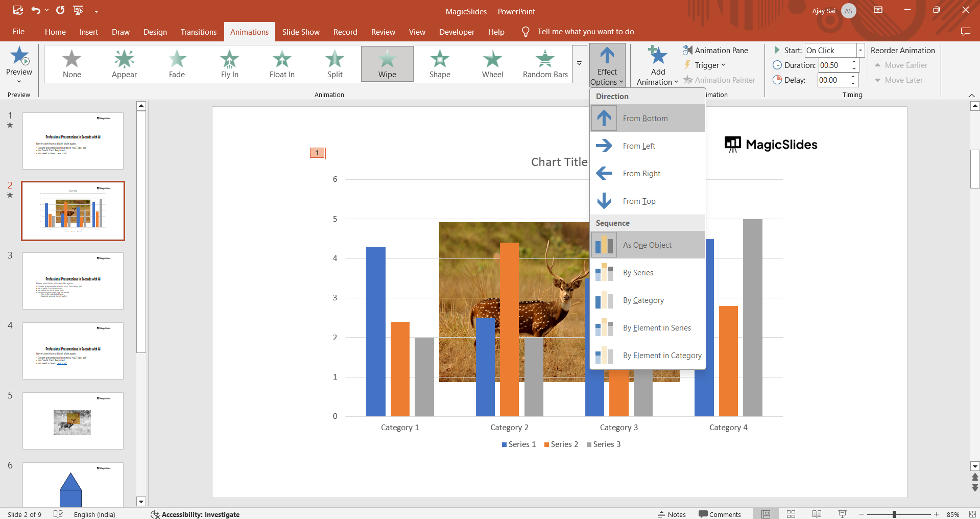Apply the Shape animation effect
Image resolution: width=980 pixels, height=519 pixels.
click(440, 64)
